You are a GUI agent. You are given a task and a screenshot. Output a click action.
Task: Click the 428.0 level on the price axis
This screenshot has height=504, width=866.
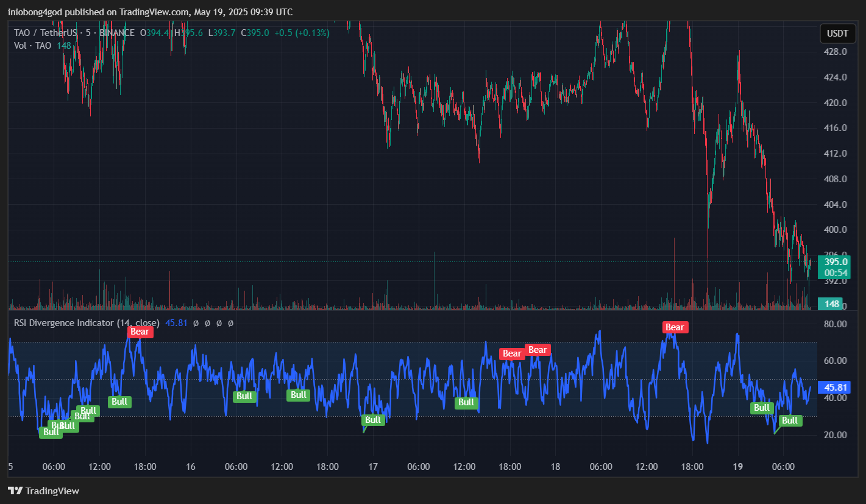[835, 52]
